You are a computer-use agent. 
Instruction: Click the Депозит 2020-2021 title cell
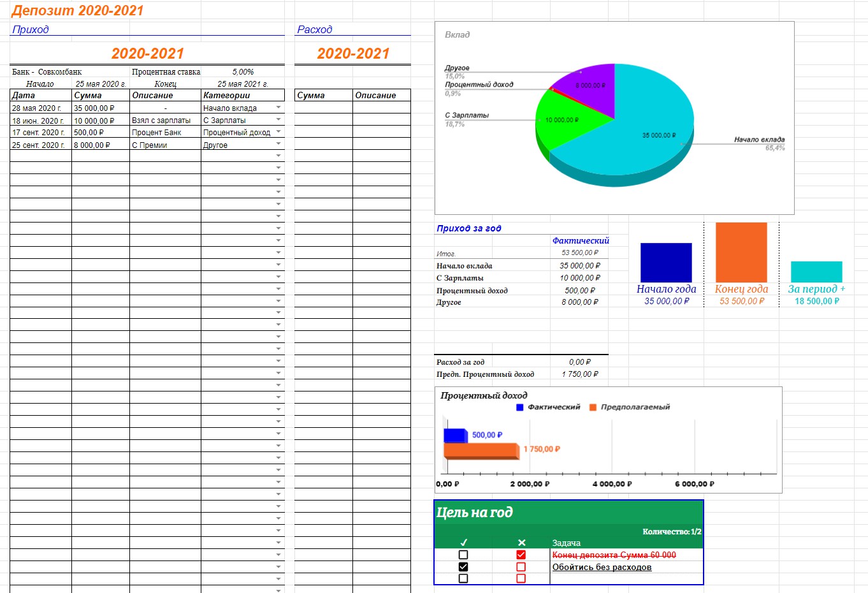pos(78,10)
